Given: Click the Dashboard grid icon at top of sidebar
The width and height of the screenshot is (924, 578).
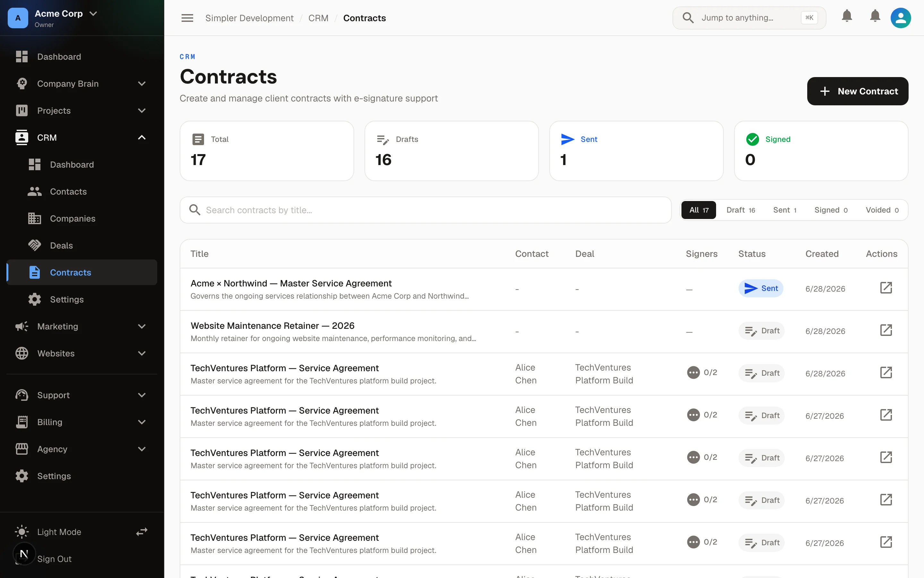Looking at the screenshot, I should tap(22, 57).
